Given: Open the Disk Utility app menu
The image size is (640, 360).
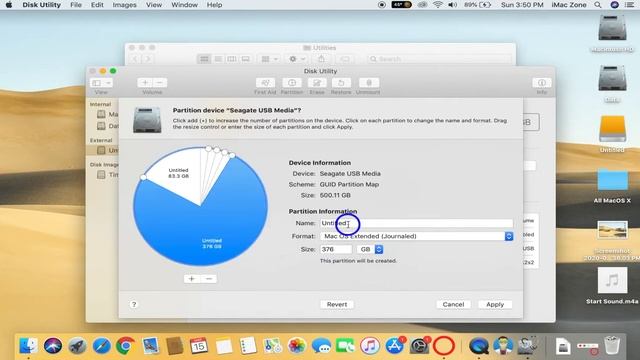Looking at the screenshot, I should coord(41,5).
